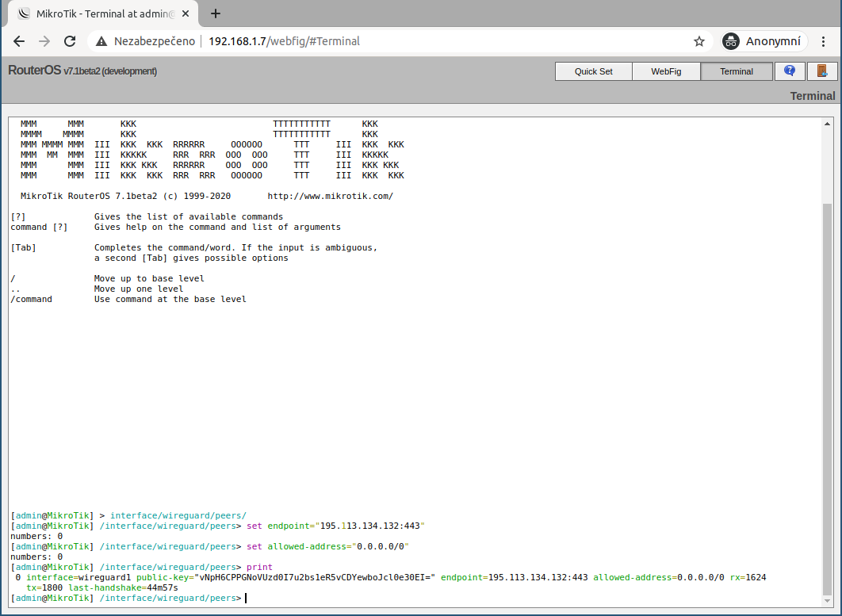Close the MikroTik Terminal browser tab
Viewport: 842px width, 616px height.
click(x=187, y=13)
